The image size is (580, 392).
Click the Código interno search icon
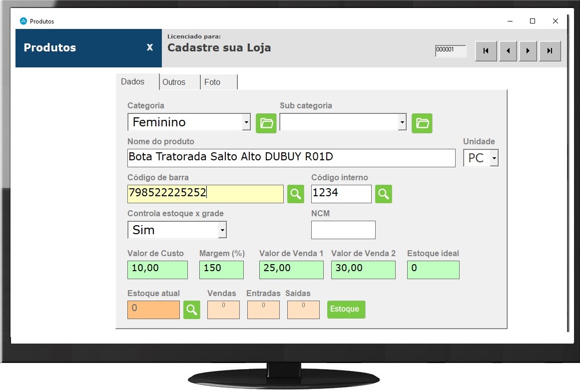[x=384, y=194]
